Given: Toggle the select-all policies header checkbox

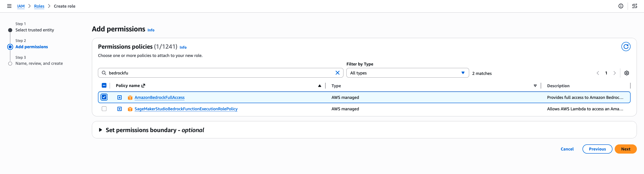Looking at the screenshot, I should [104, 85].
